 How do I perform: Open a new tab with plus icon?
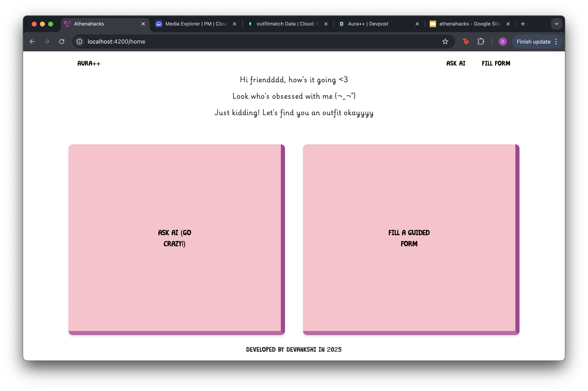[x=523, y=24]
